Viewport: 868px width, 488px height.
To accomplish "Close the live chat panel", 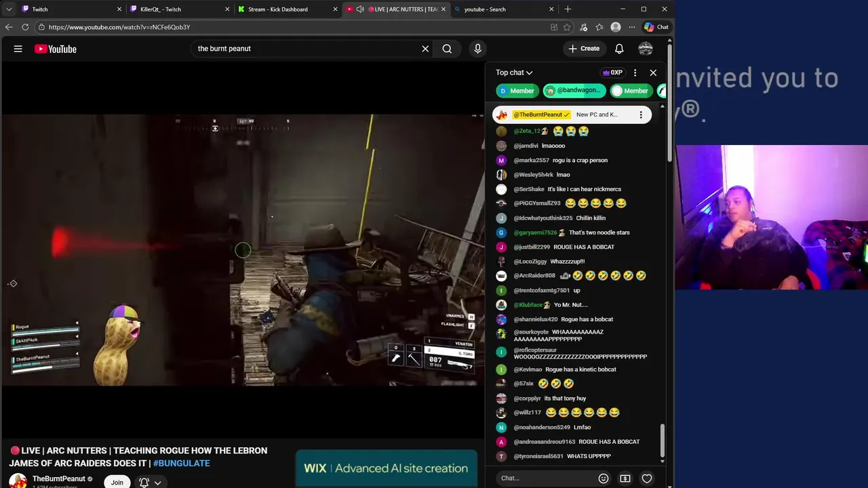I will [x=653, y=73].
